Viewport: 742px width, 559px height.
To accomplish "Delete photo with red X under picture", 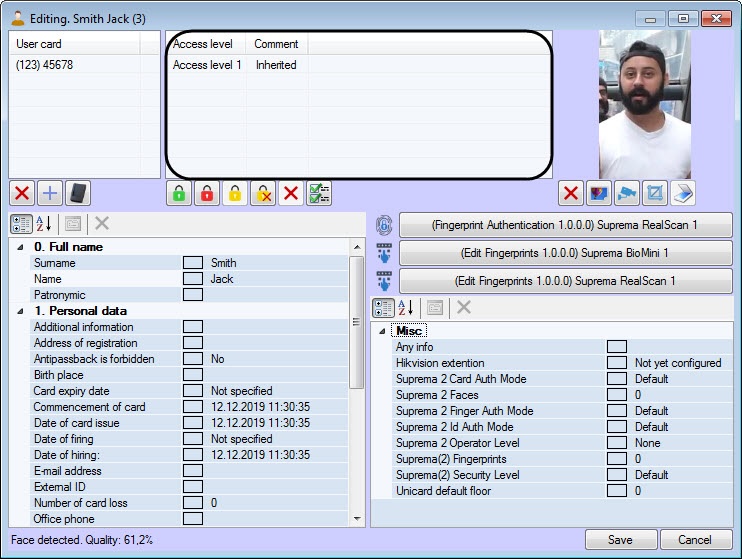I will click(x=571, y=193).
